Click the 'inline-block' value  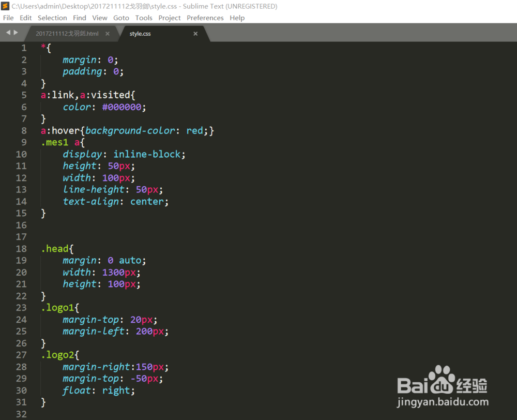[147, 155]
